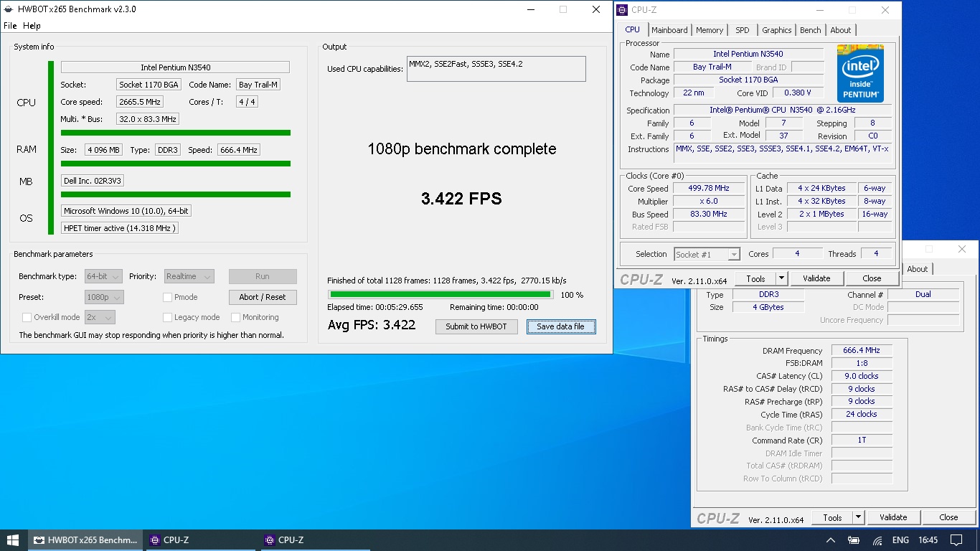This screenshot has height=551, width=980.
Task: Click the benchmark progress bar
Action: tap(440, 294)
